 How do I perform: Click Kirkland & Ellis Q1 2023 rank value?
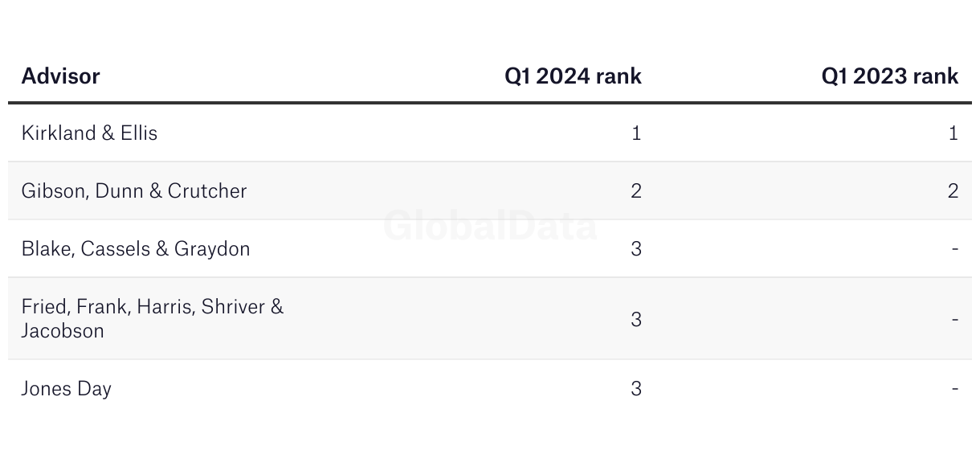click(953, 133)
